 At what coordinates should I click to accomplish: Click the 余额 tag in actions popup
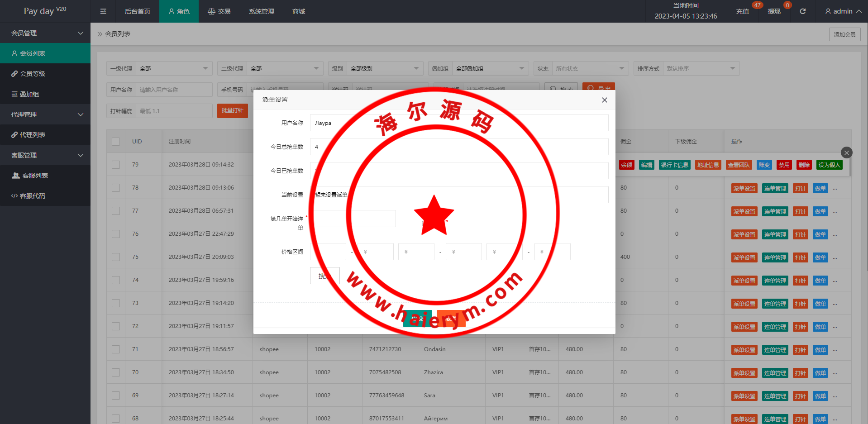(627, 165)
